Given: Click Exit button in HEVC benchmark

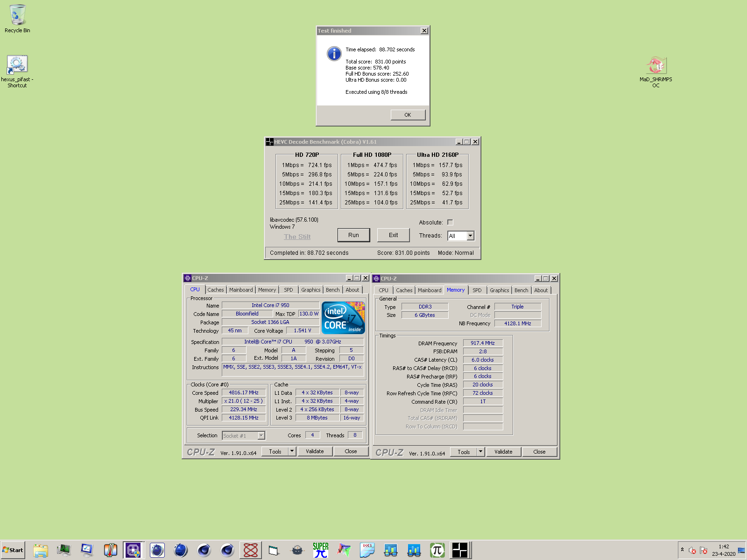Looking at the screenshot, I should point(394,235).
